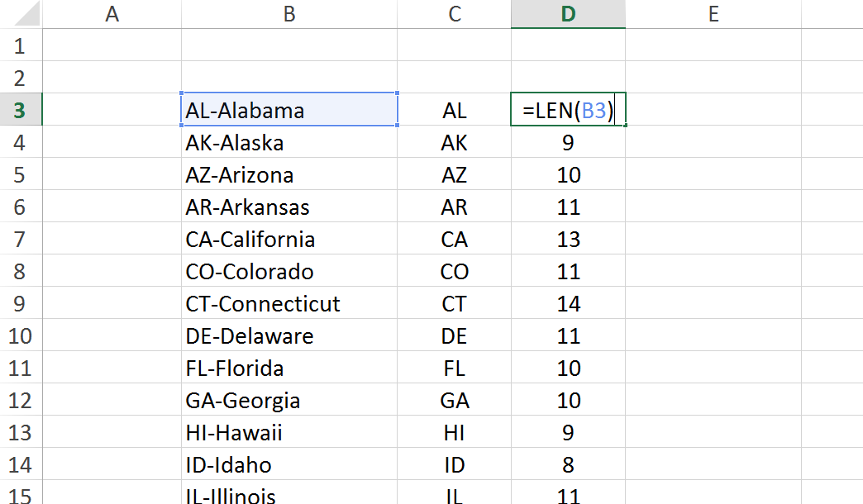The height and width of the screenshot is (504, 863).
Task: Click the AL-Alabama cell
Action: [288, 111]
